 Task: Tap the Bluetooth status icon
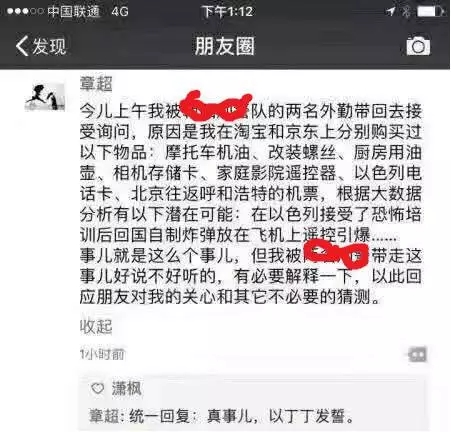click(406, 12)
